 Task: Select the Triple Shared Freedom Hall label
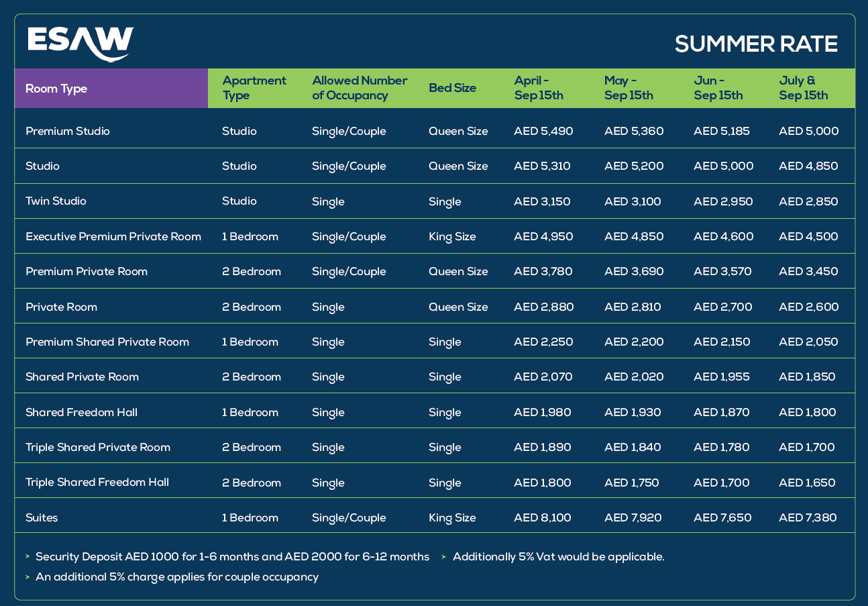97,483
